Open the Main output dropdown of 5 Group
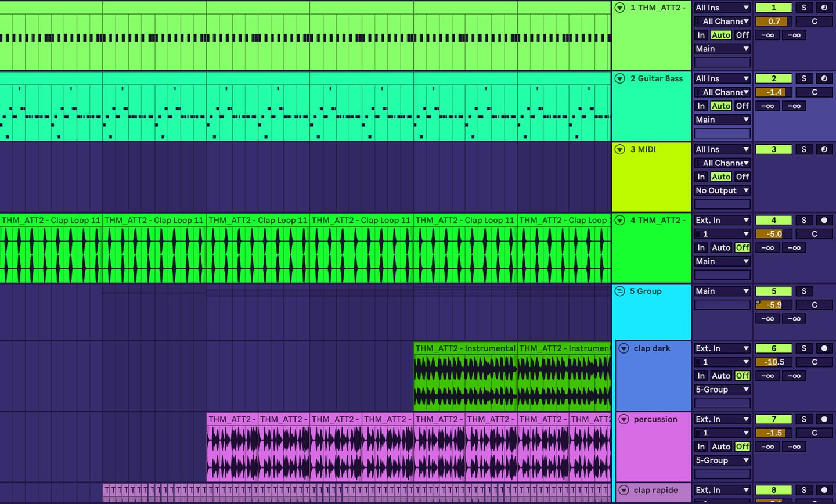 click(x=722, y=291)
